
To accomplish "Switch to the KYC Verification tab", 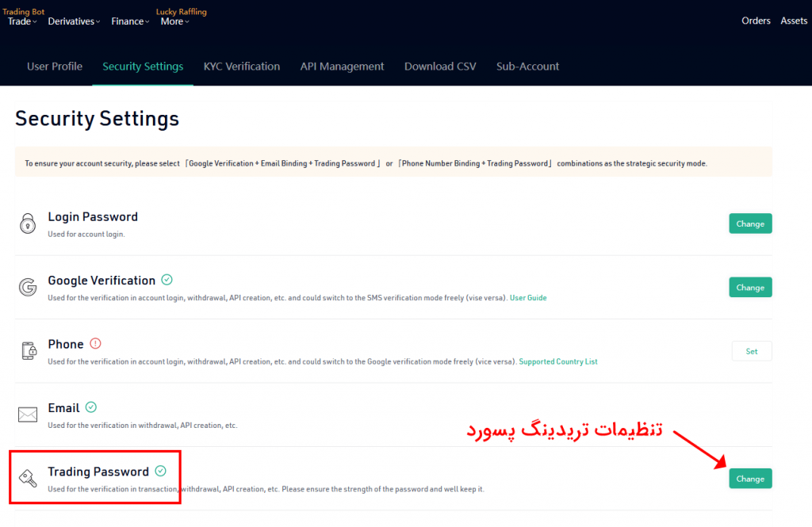I will coord(241,67).
